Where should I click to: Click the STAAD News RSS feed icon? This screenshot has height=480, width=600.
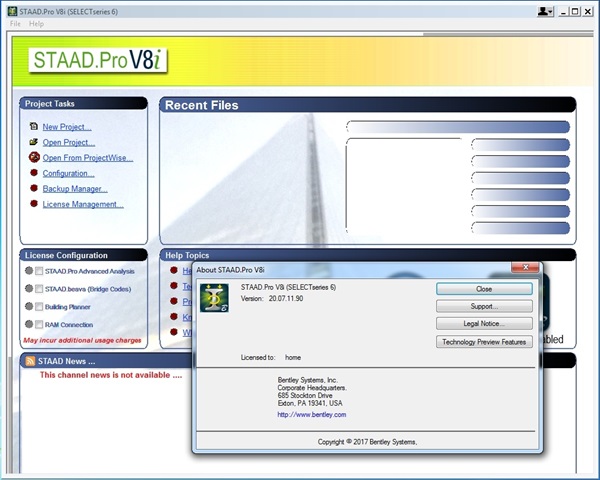30,361
